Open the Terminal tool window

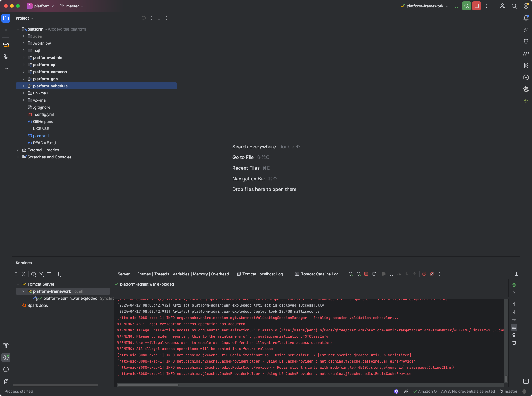(x=526, y=381)
